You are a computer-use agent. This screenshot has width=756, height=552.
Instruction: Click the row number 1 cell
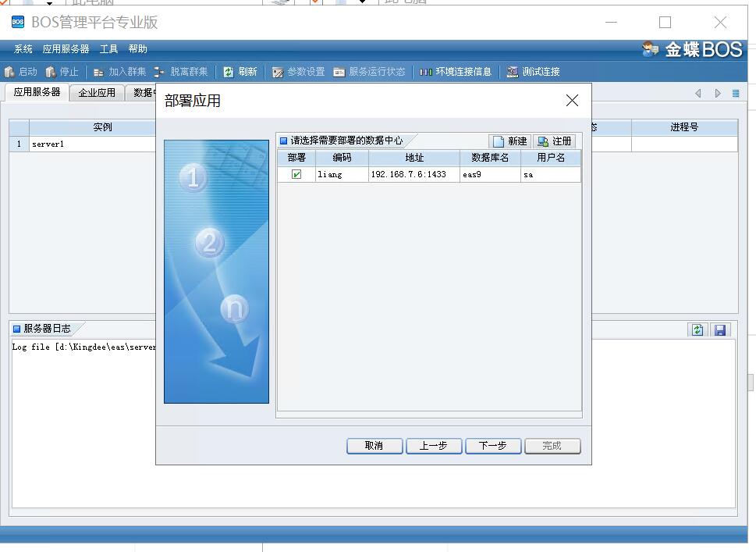[20, 144]
